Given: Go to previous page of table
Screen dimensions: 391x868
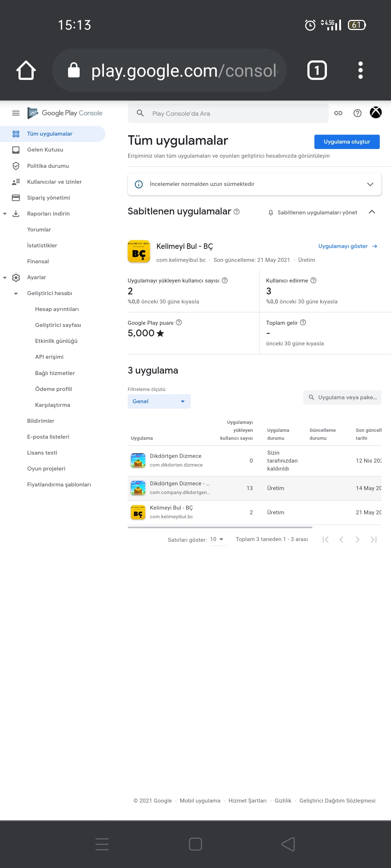Looking at the screenshot, I should click(x=341, y=540).
